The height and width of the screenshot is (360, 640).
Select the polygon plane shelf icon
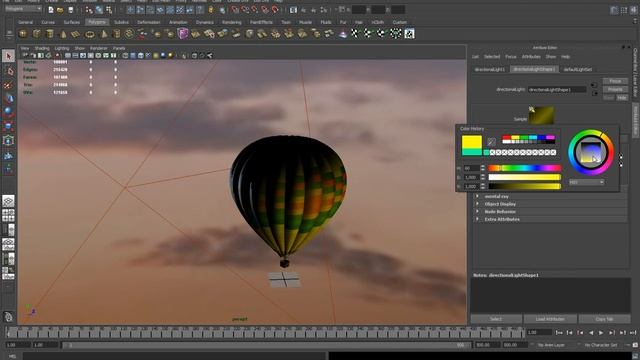pos(76,34)
